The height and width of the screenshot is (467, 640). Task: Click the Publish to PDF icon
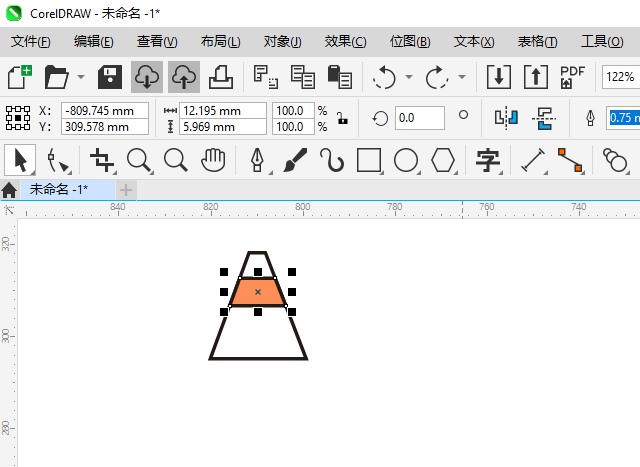click(x=572, y=77)
